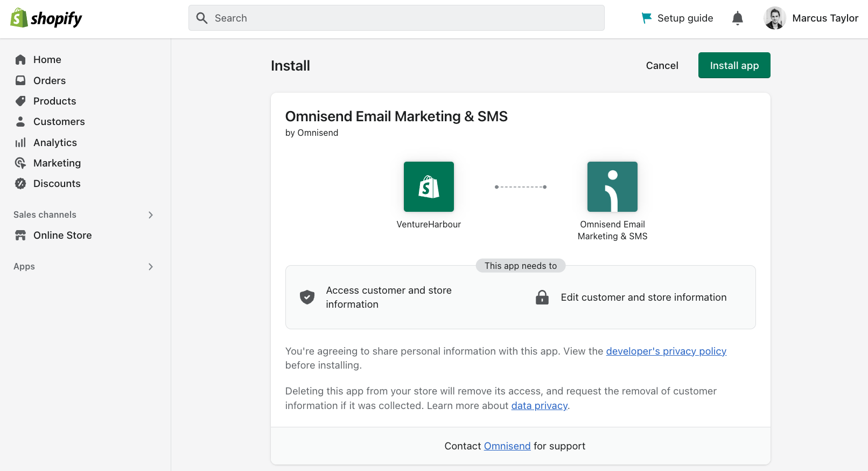Click the Apps heading
This screenshot has height=471, width=868.
[24, 266]
